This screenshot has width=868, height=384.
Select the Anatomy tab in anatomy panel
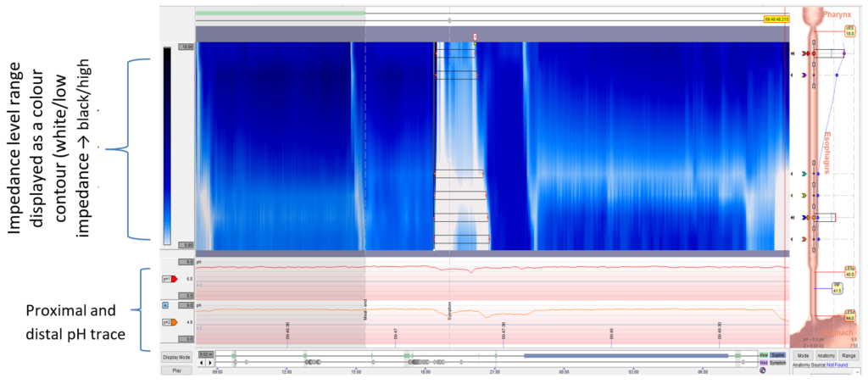(825, 354)
